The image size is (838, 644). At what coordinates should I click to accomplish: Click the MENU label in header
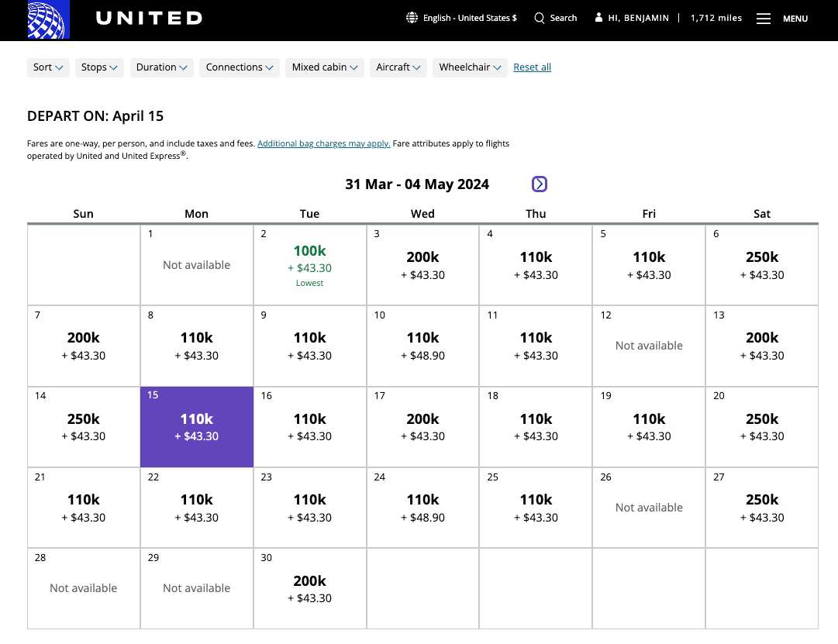click(795, 19)
